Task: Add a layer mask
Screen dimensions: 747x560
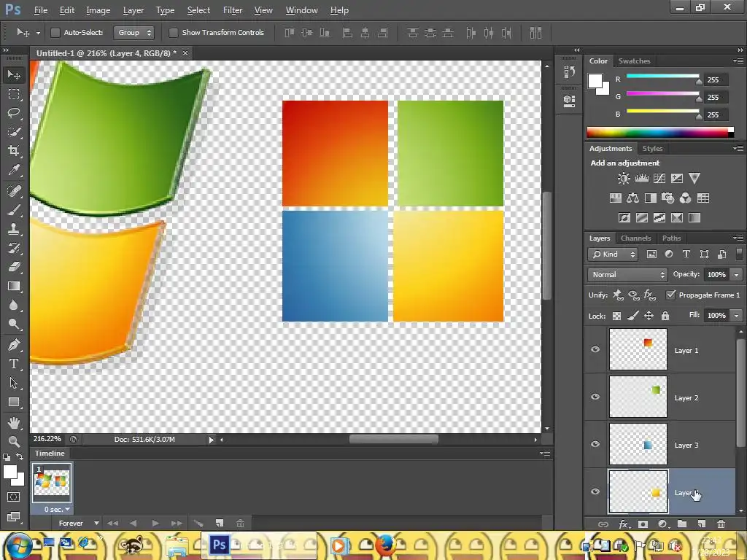Action: 643,524
